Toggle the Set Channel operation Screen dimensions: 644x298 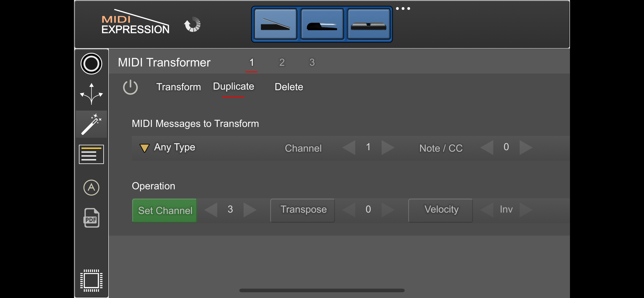point(165,210)
